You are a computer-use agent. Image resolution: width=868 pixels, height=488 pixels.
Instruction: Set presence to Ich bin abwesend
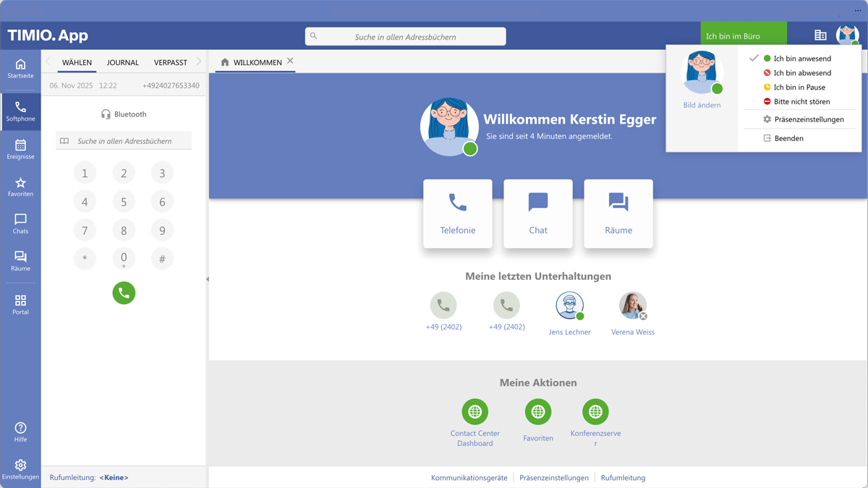point(801,73)
